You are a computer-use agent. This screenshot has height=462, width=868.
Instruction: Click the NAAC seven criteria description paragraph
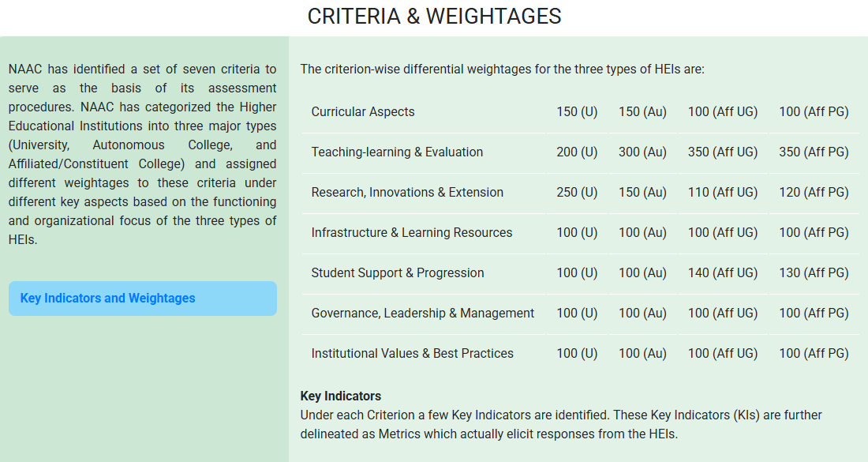[x=143, y=155]
